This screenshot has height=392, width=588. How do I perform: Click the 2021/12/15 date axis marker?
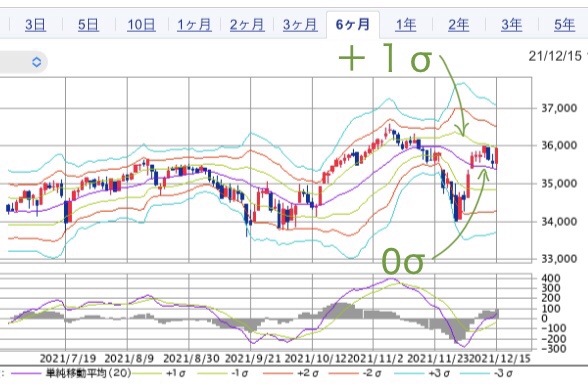click(500, 359)
